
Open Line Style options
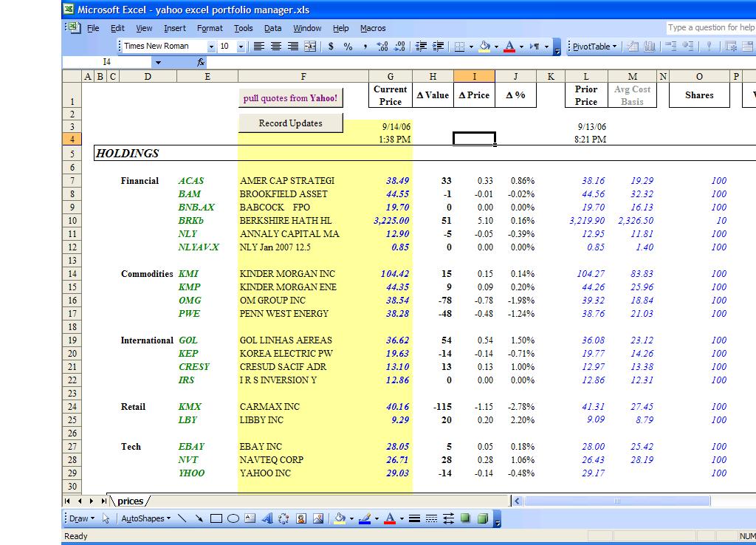tap(414, 518)
